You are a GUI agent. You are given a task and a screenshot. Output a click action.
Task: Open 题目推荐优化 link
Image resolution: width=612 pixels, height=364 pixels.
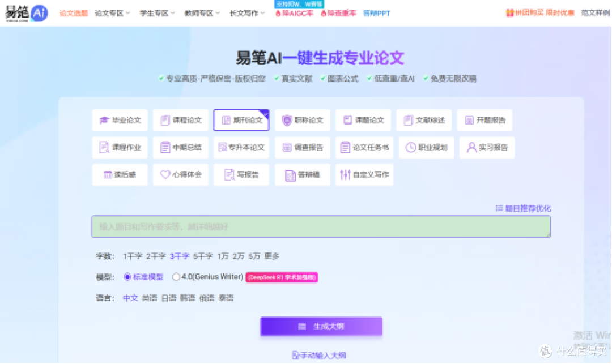coord(524,208)
